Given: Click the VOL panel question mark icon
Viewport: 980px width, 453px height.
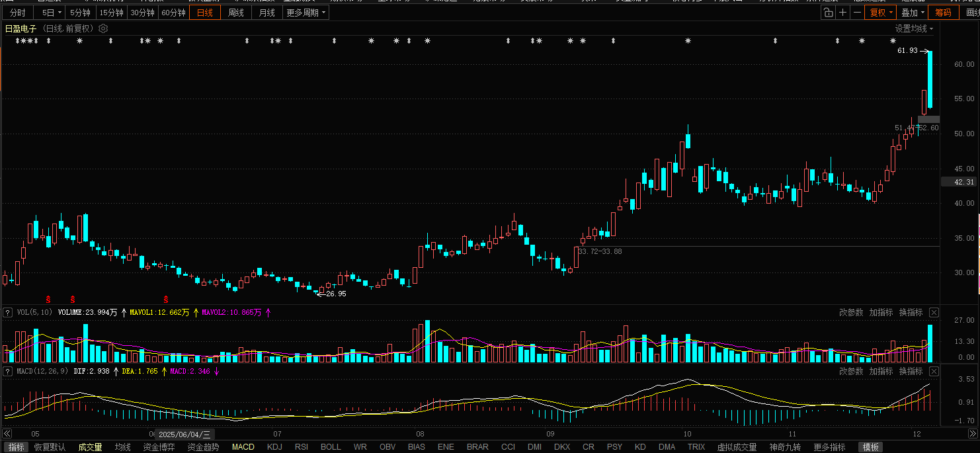Looking at the screenshot, I should click(7, 313).
